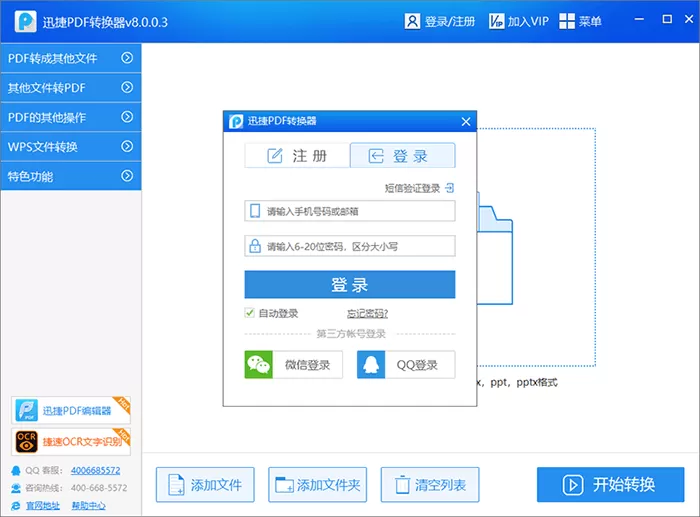This screenshot has width=700, height=517.
Task: Click the folder icon on 添加文件夹
Action: 284,485
